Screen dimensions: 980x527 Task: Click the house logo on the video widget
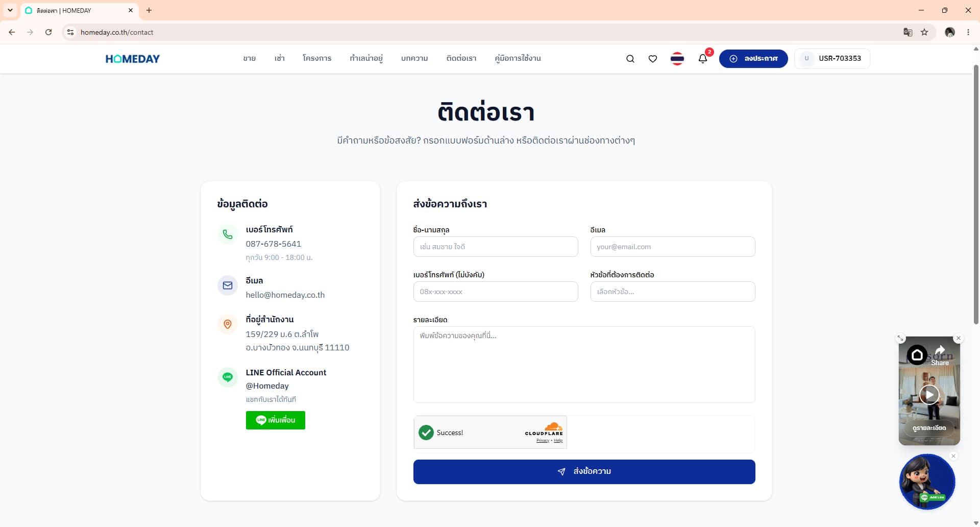click(x=917, y=355)
